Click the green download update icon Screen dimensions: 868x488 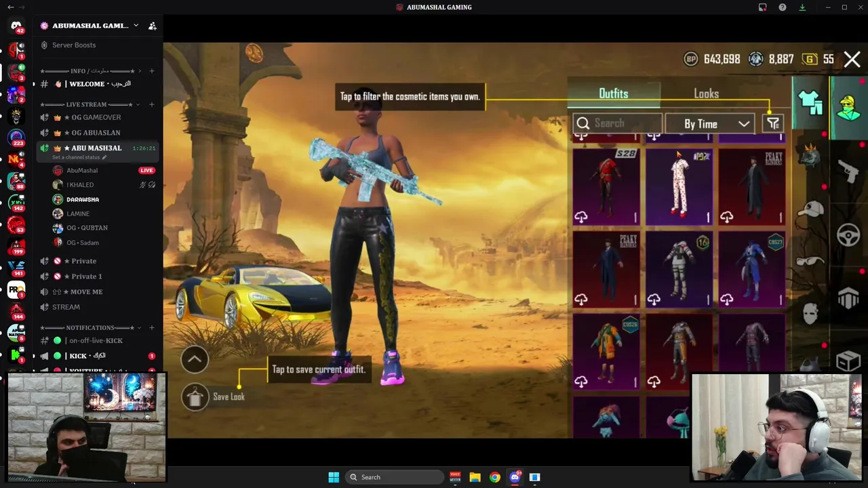802,7
